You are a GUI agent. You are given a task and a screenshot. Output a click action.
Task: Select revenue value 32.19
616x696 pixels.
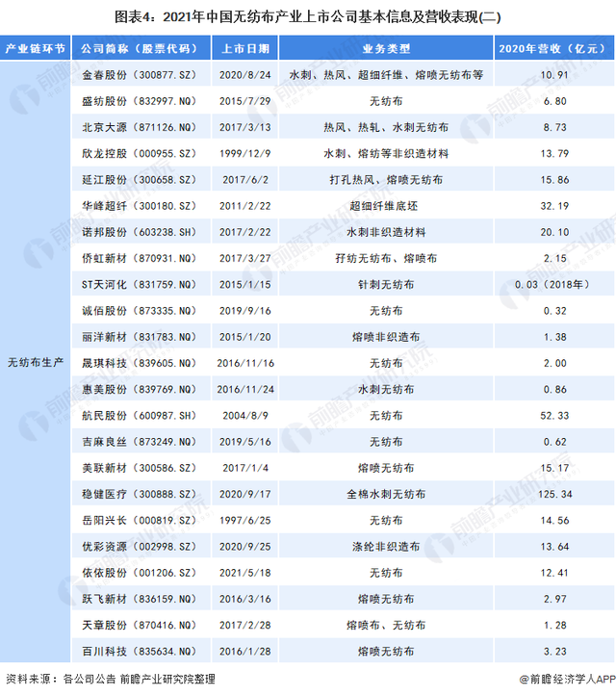554,206
